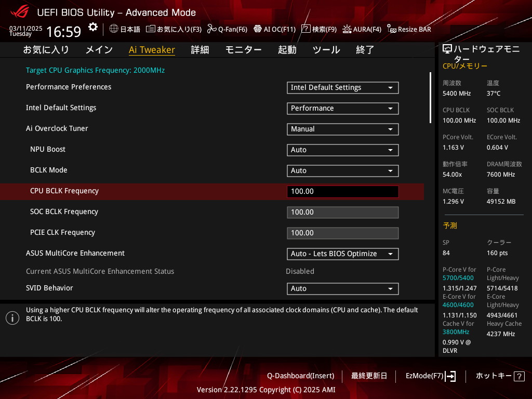Switch to メイン tab

pyautogui.click(x=99, y=50)
